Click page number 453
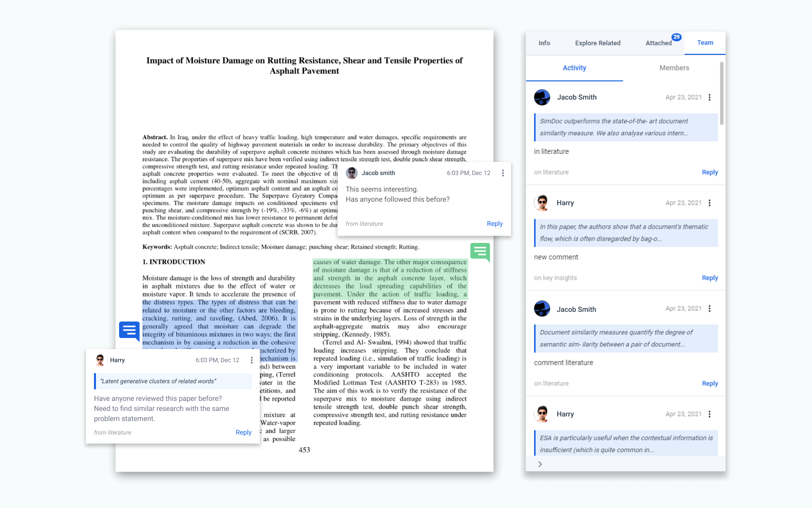Screen dimensions: 812x508 click(x=304, y=450)
